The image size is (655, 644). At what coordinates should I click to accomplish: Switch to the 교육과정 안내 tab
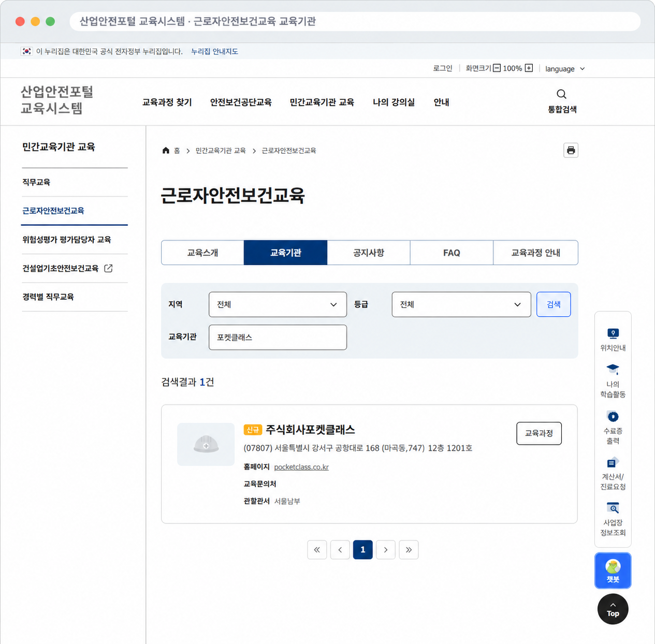tap(535, 253)
